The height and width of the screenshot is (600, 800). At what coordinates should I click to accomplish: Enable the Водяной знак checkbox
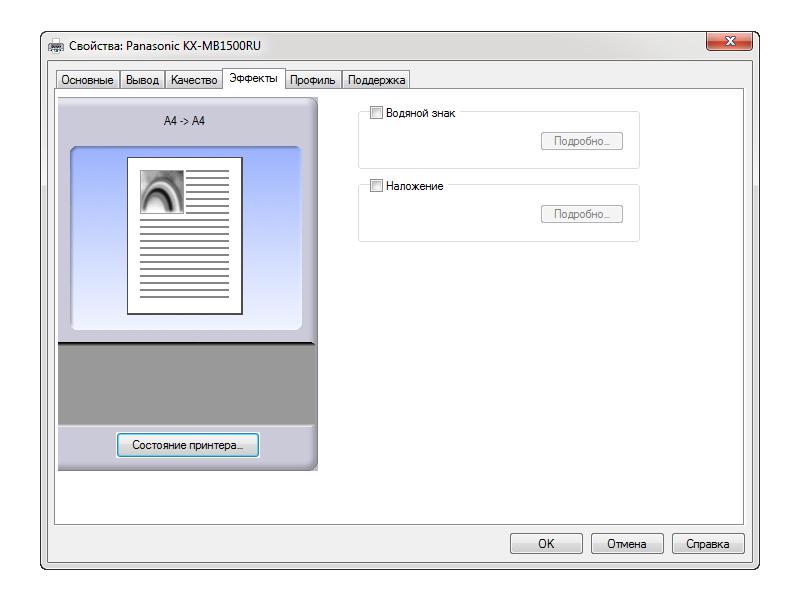pos(376,113)
